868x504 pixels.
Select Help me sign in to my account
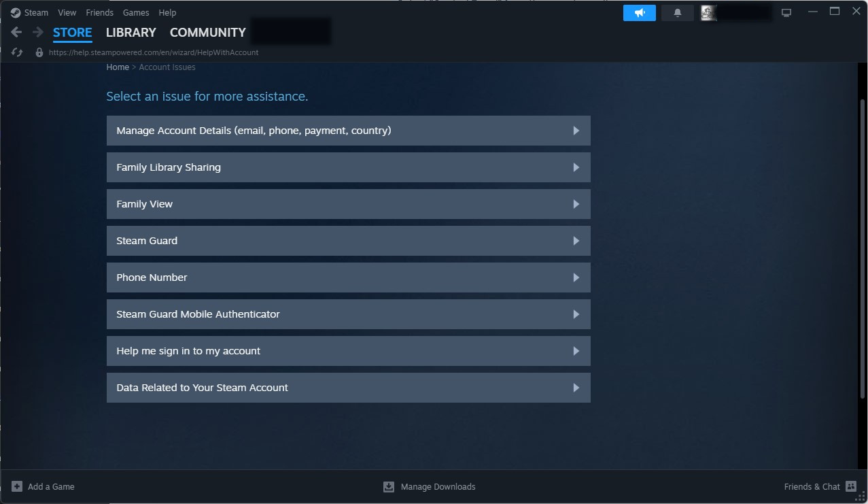point(348,350)
